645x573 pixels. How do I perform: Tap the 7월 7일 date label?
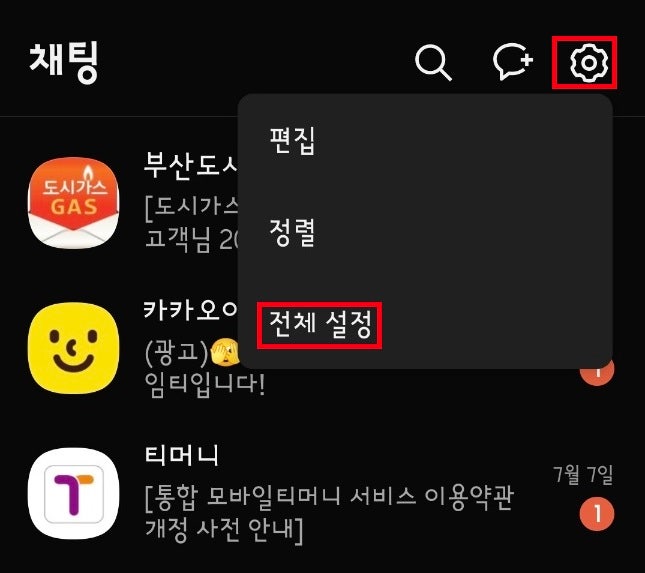click(x=583, y=475)
